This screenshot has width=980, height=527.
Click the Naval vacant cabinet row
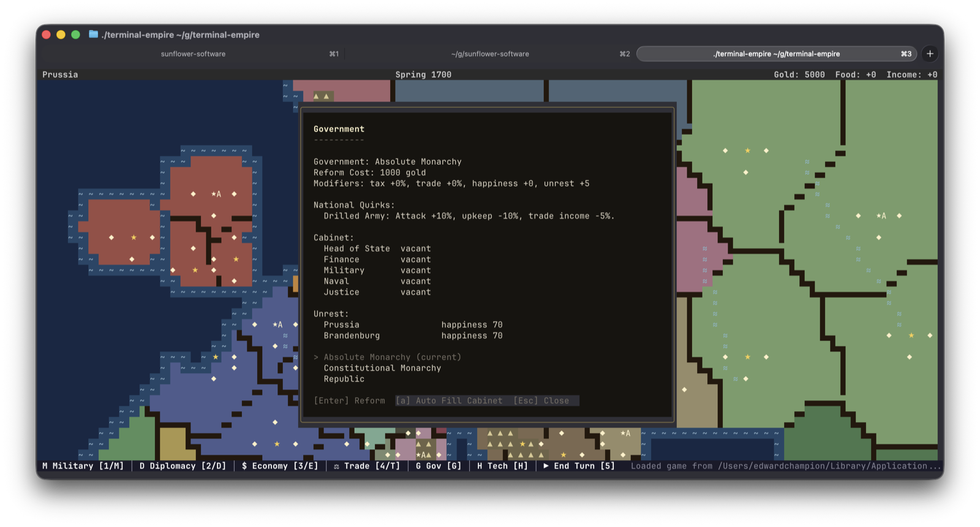point(377,281)
